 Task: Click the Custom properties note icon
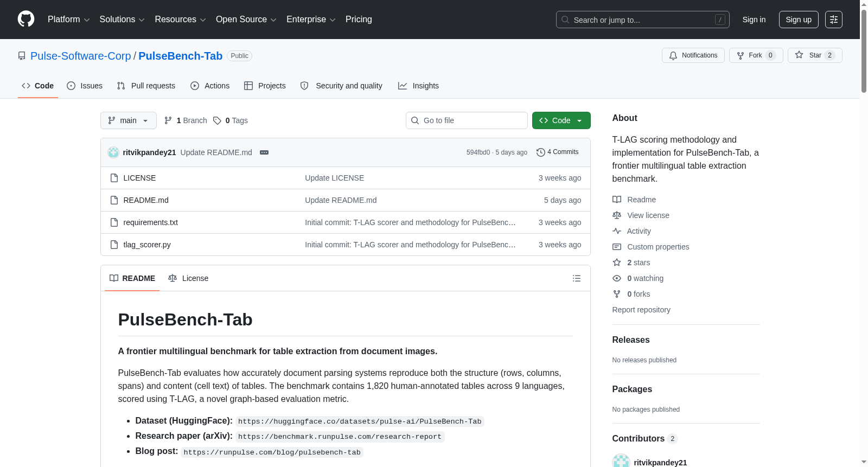[x=617, y=247]
